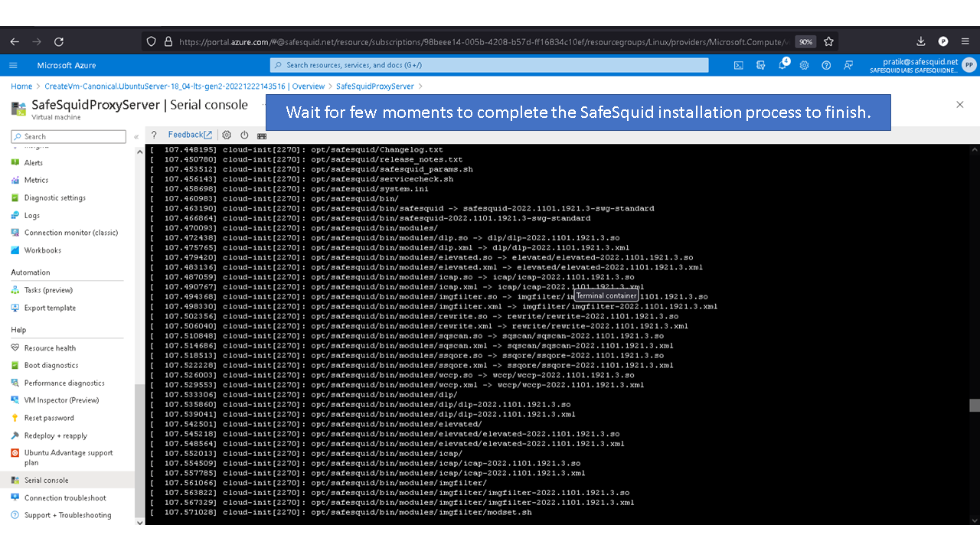Click the shield tracking protection icon
Viewport: 980px width, 551px height.
coord(152,42)
